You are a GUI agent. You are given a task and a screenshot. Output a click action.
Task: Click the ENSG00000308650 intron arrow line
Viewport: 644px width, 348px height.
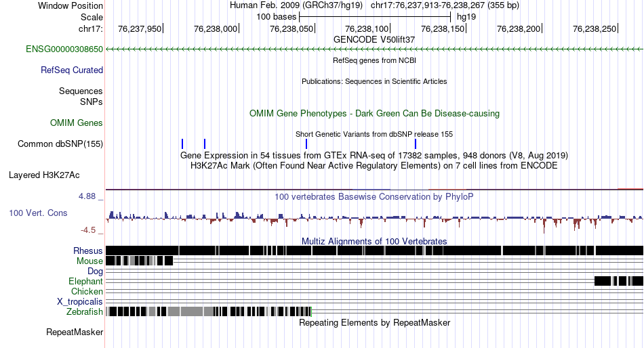(374, 49)
